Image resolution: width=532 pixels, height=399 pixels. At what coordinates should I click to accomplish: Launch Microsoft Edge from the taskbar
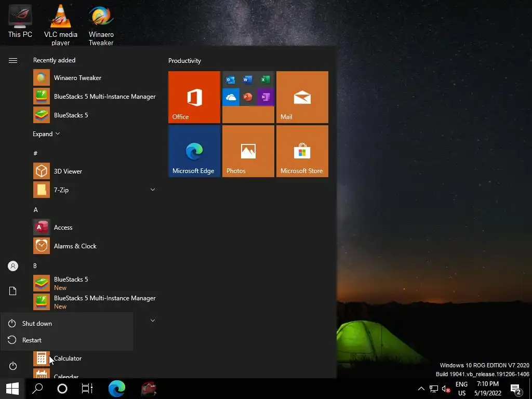[117, 389]
